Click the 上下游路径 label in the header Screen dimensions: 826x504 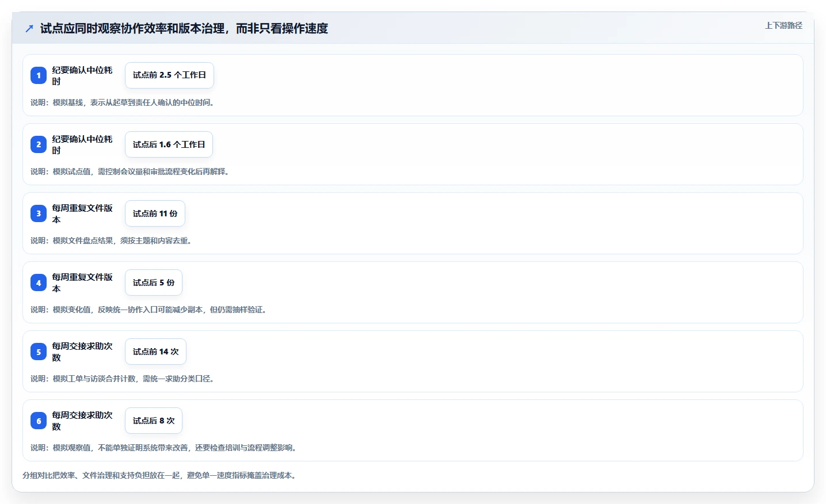pyautogui.click(x=783, y=25)
